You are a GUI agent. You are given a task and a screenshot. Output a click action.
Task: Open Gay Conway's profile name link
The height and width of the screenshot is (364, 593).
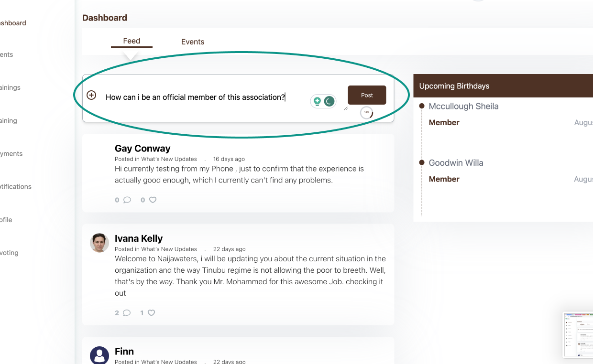[143, 149]
